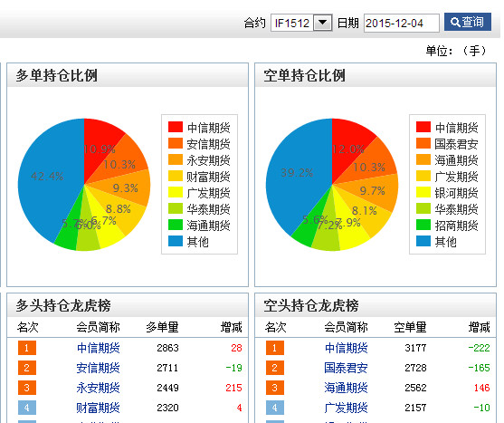This screenshot has width=504, height=423.
Task: Open 海通期货 link in short ranking
Action: 347,388
